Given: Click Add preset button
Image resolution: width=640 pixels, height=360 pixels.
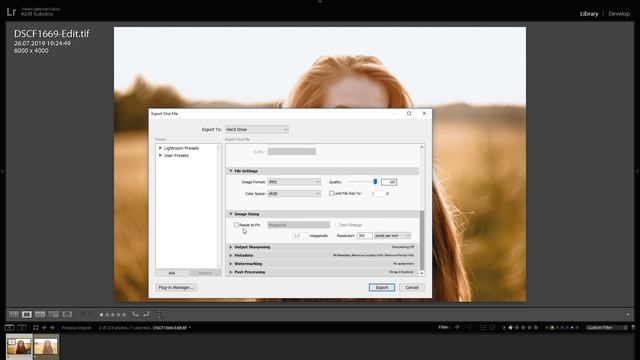Looking at the screenshot, I should click(172, 273).
